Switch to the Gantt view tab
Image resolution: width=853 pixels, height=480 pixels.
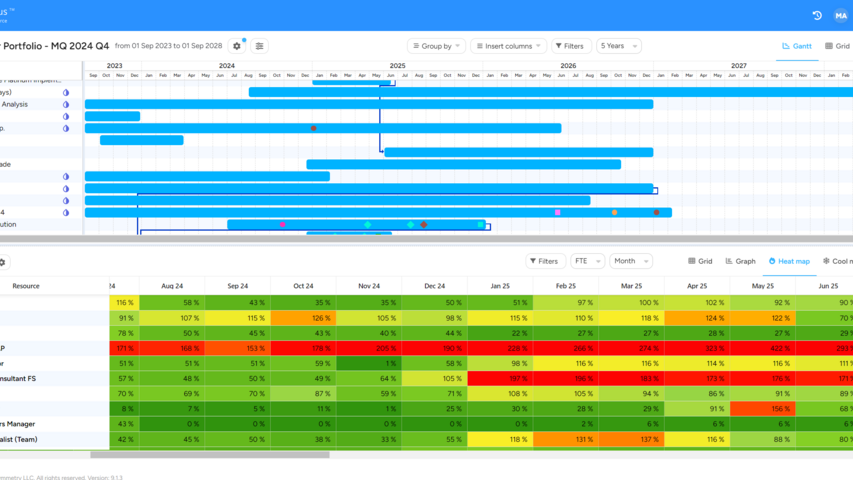797,46
